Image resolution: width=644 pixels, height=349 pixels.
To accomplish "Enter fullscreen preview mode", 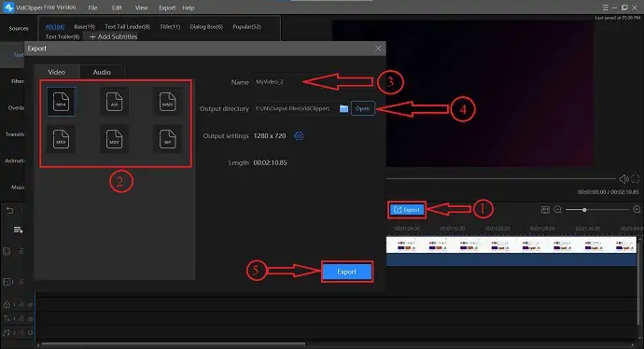I will click(x=636, y=178).
